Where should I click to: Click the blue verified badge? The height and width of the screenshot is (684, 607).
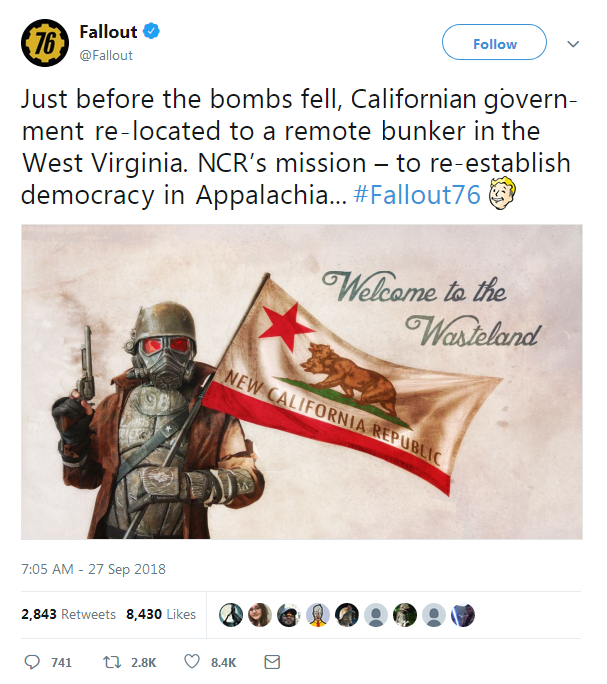[151, 31]
